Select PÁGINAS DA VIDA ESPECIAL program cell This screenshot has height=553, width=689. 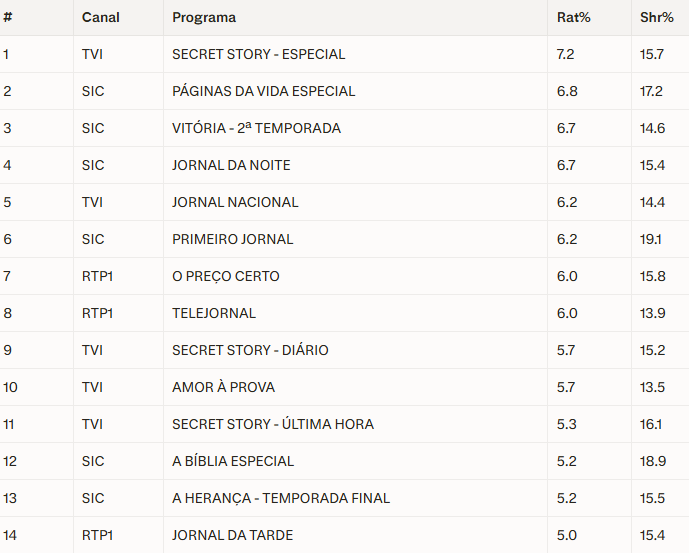[263, 91]
